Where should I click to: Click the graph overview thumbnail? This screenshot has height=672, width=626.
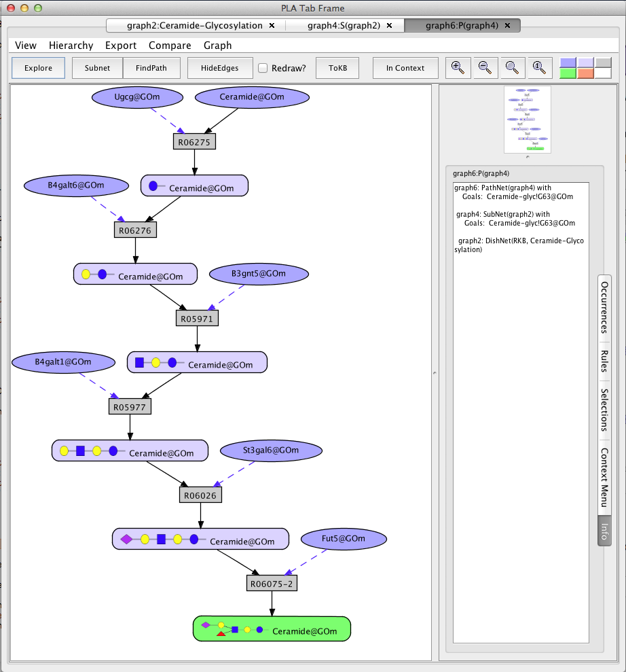pos(528,120)
